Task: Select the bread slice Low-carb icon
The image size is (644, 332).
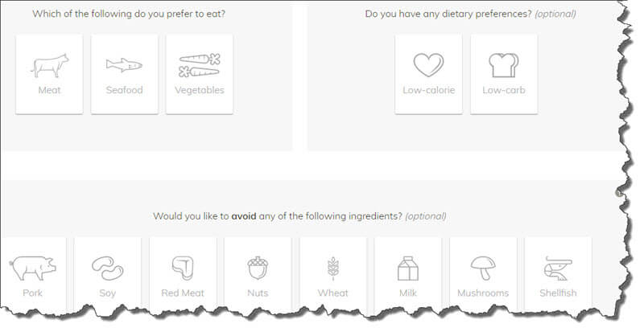Action: (x=504, y=65)
